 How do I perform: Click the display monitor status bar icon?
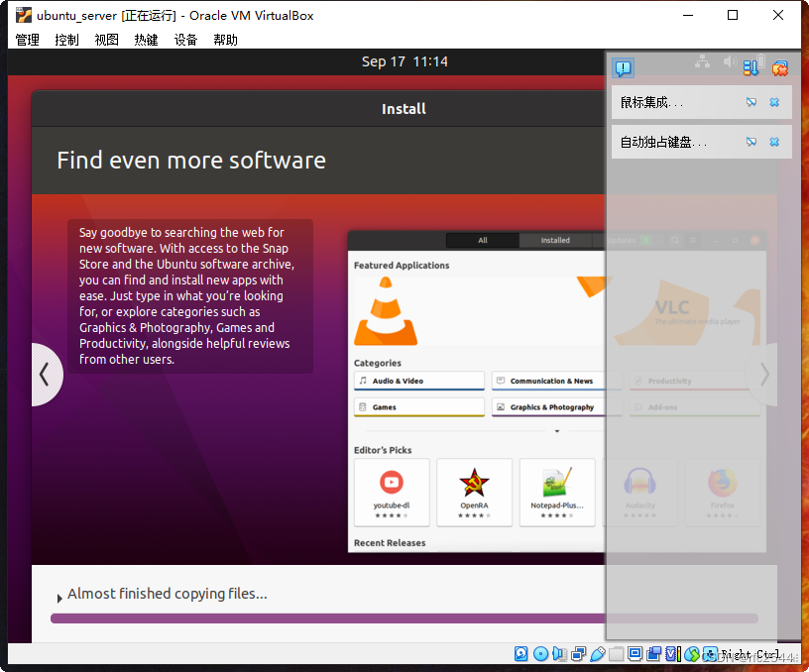(x=636, y=654)
